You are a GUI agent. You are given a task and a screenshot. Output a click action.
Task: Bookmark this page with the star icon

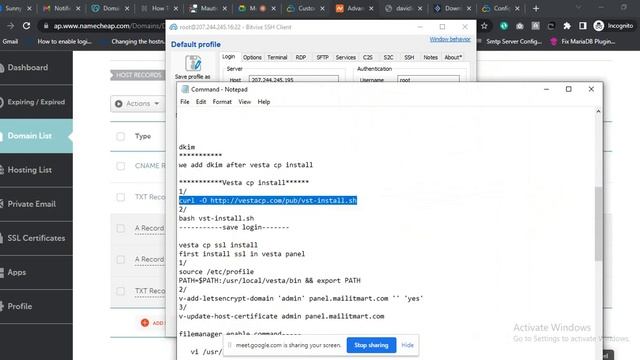coord(484,26)
